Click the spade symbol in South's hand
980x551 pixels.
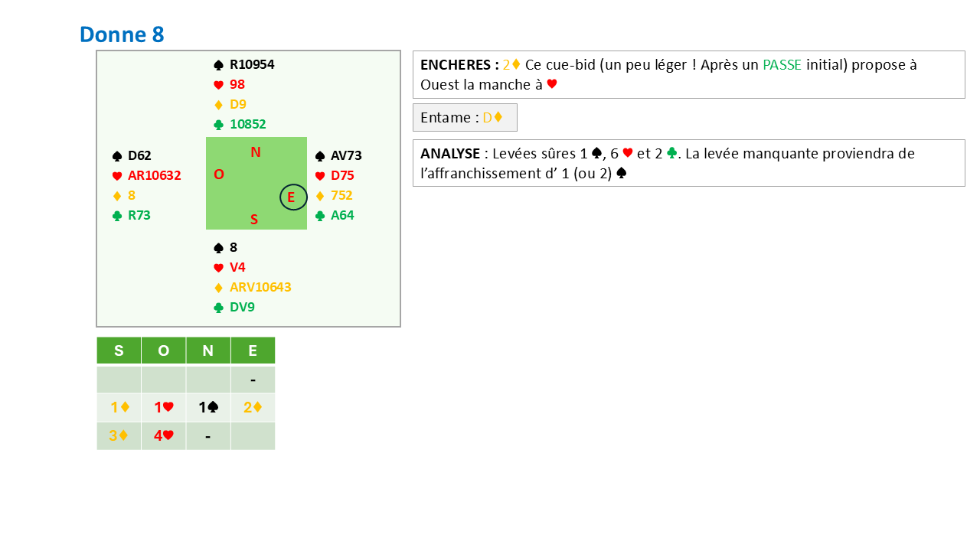219,248
